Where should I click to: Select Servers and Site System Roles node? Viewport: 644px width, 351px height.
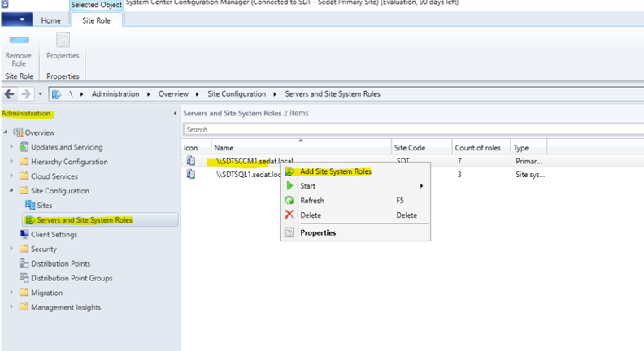point(101,220)
